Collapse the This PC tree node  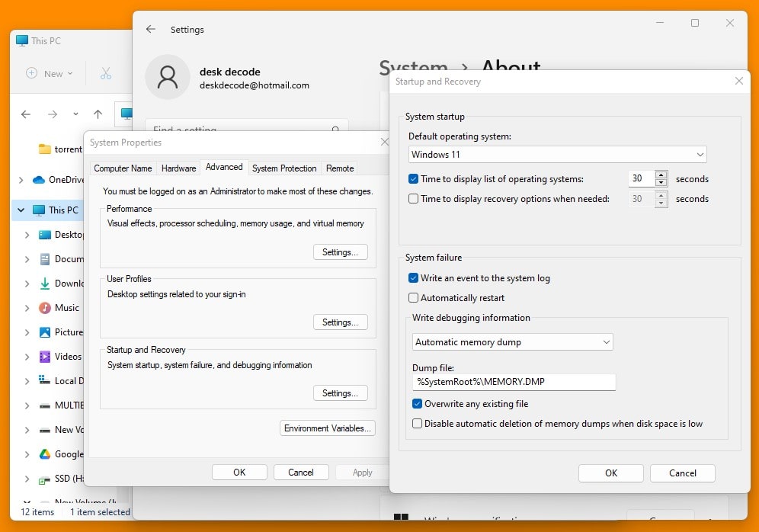click(21, 210)
